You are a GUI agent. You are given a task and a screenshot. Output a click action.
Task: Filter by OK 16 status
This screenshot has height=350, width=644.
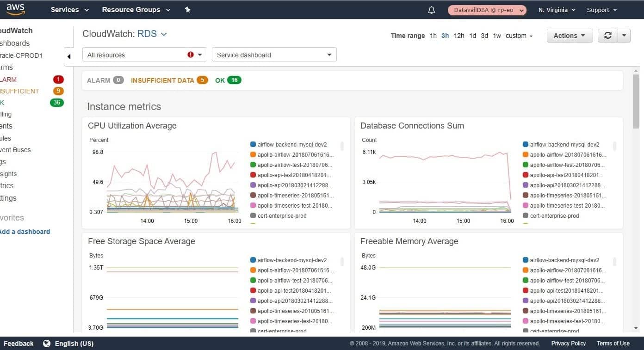[228, 80]
